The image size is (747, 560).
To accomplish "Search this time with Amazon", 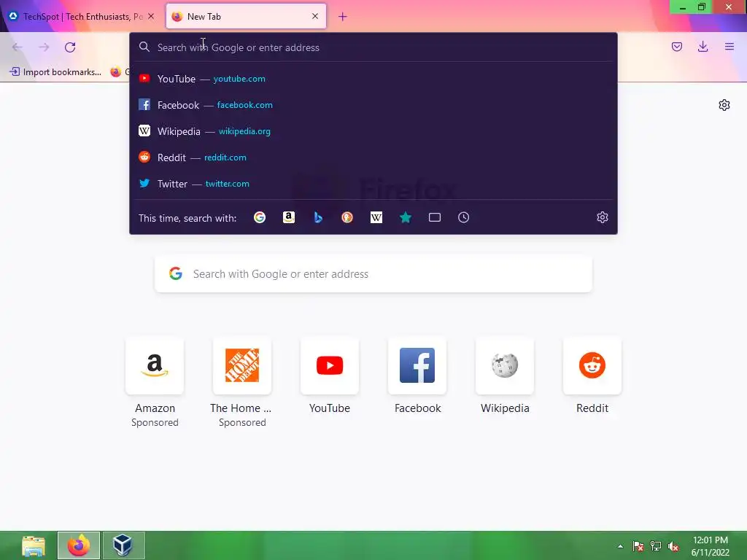I will point(289,217).
